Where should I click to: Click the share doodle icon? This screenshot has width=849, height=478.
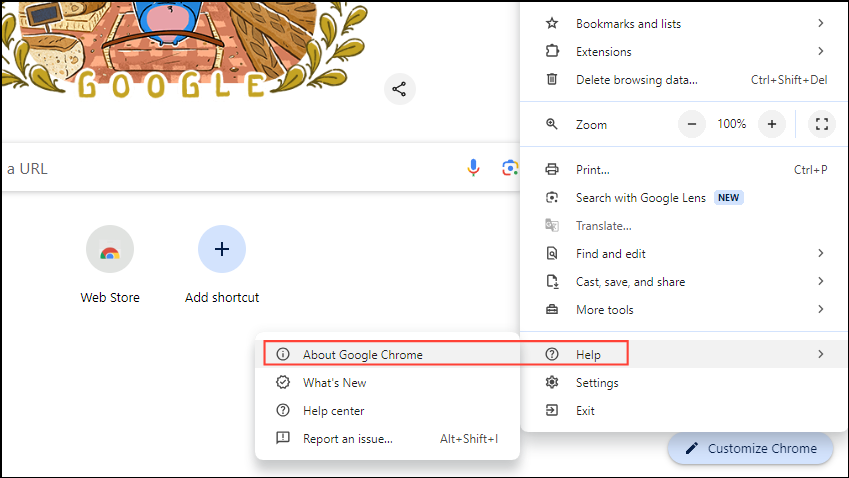[400, 89]
